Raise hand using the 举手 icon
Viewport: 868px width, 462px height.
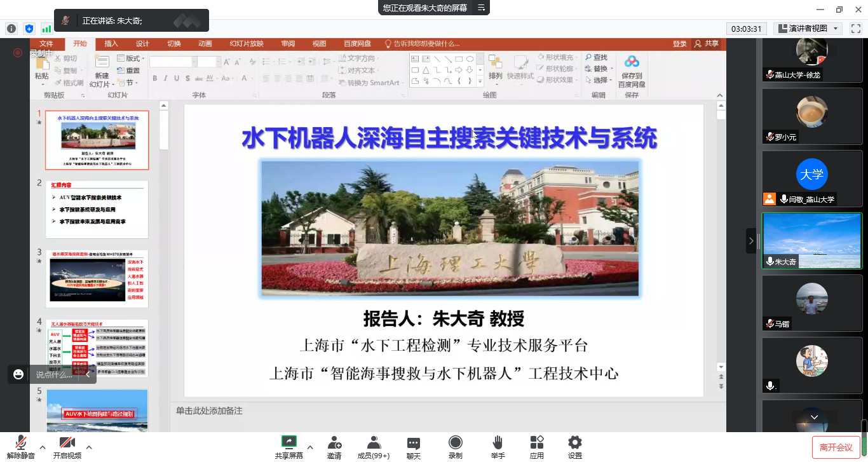point(498,442)
